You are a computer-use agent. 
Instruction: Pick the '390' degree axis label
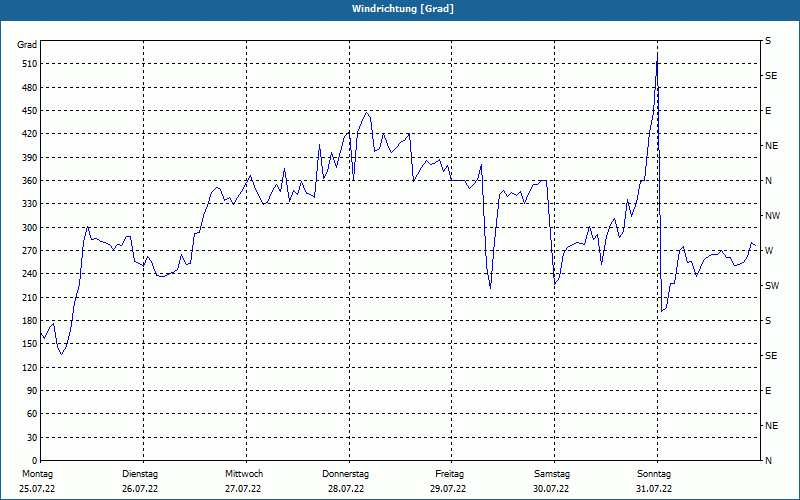click(29, 158)
